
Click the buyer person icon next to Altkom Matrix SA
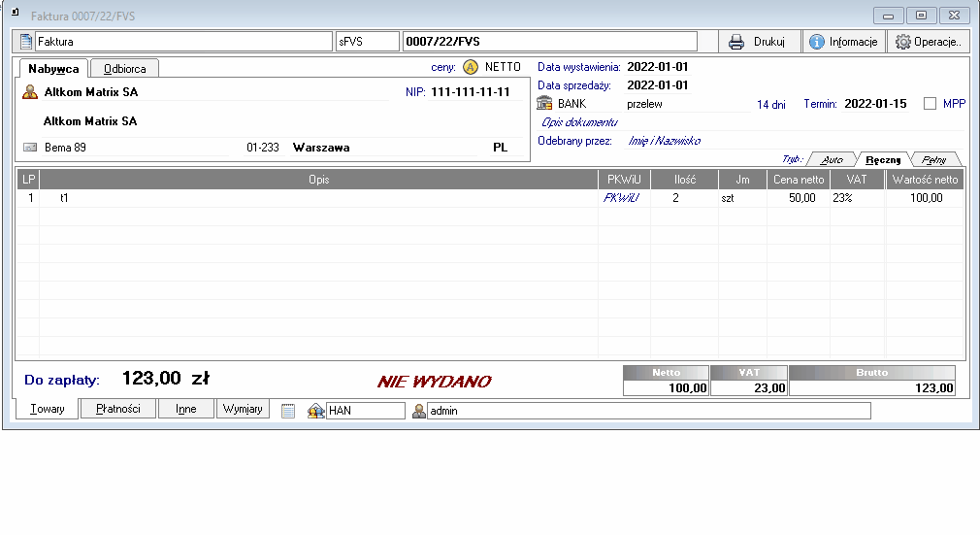pyautogui.click(x=30, y=92)
